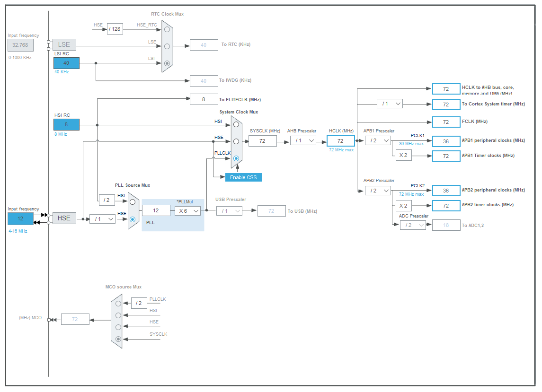Click the PLL input value 12 field
Image resolution: width=542 pixels, height=392 pixels.
coord(156,211)
